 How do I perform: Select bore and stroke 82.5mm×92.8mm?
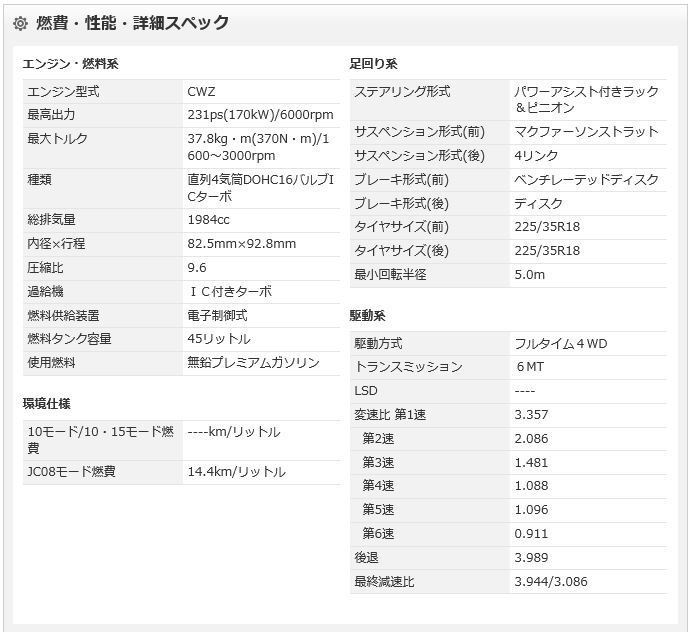(242, 244)
